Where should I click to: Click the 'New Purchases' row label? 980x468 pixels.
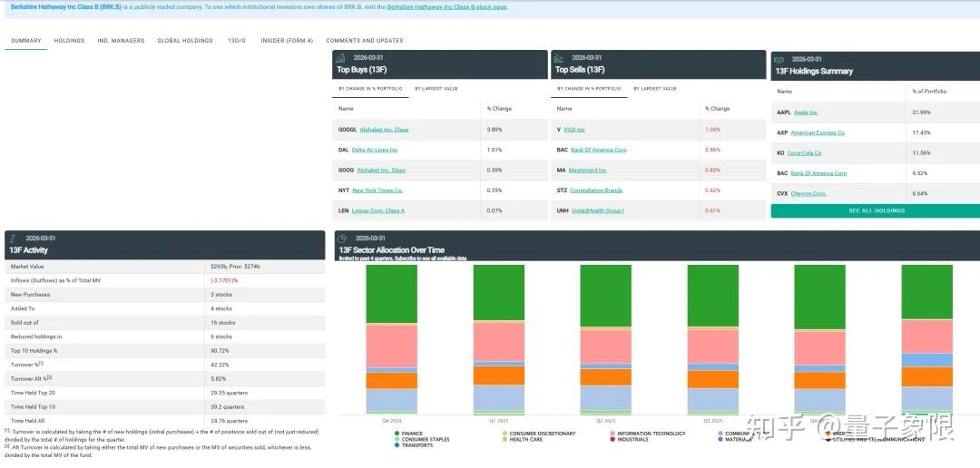tap(30, 295)
